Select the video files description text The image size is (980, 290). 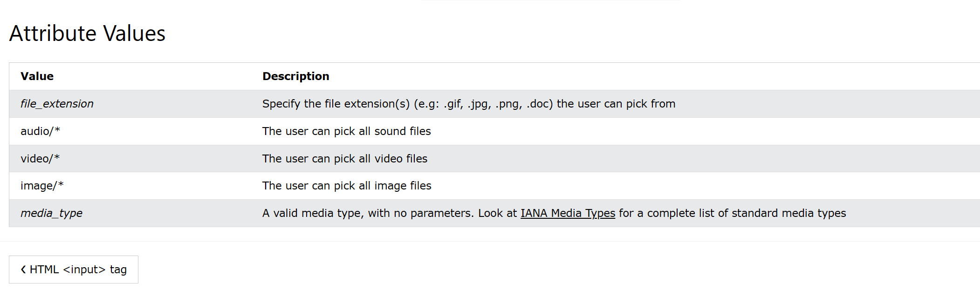345,158
